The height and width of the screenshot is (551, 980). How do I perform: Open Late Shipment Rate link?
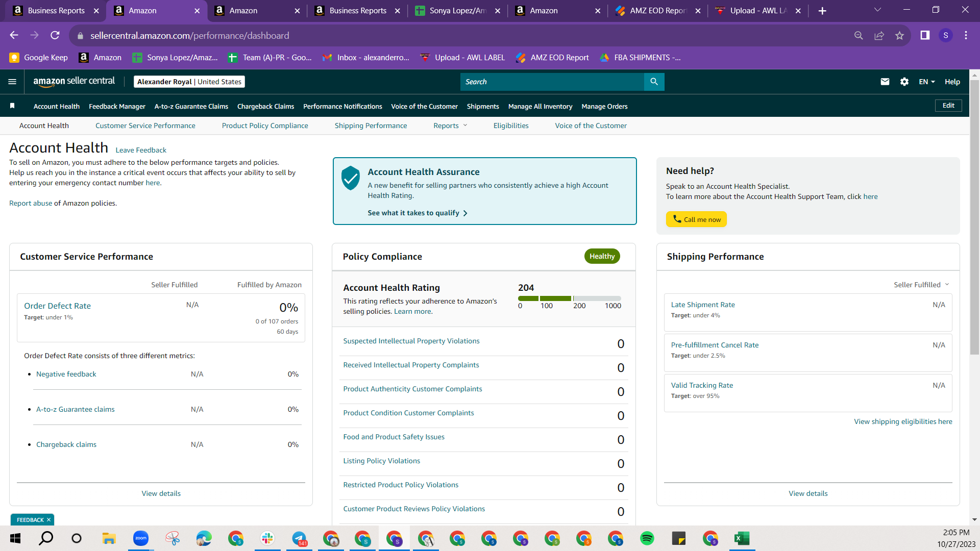click(703, 305)
